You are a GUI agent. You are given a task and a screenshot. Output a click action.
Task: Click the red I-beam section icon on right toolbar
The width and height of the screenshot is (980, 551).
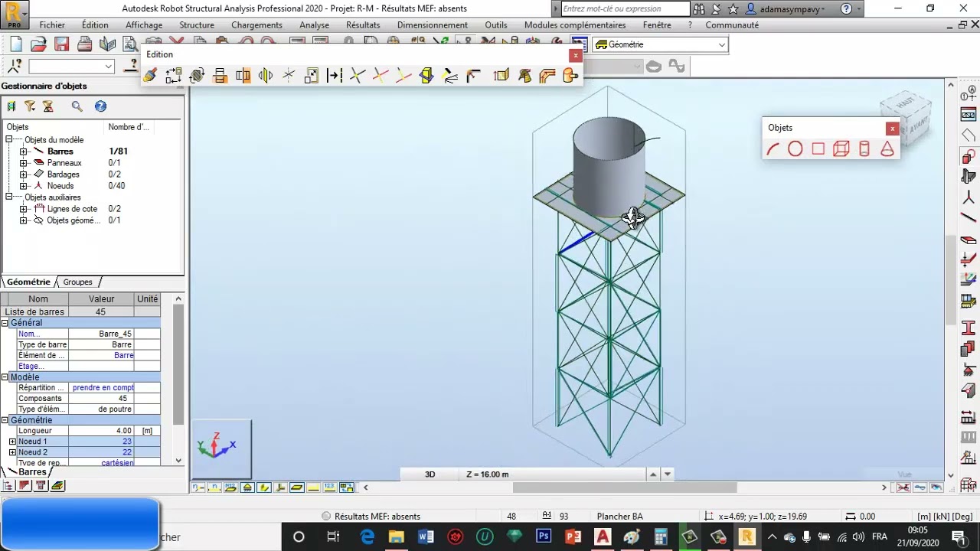[968, 329]
